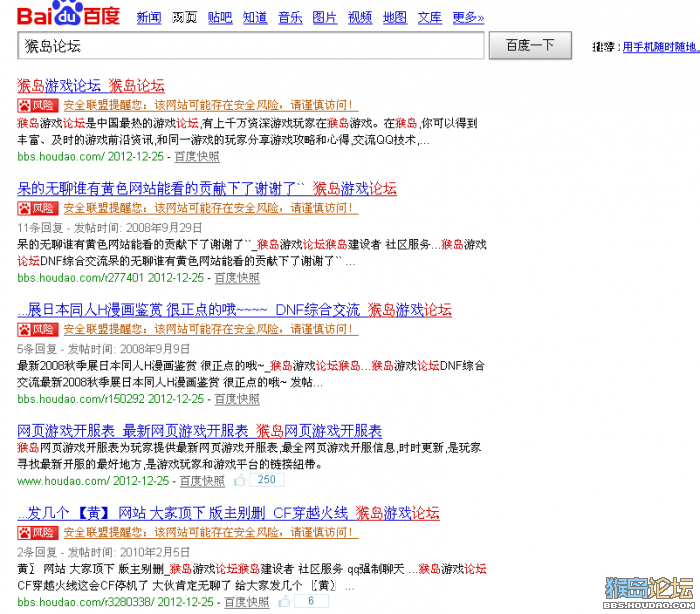Open result titled 猴岛游戏论坛_猴岛论坛

pos(91,85)
